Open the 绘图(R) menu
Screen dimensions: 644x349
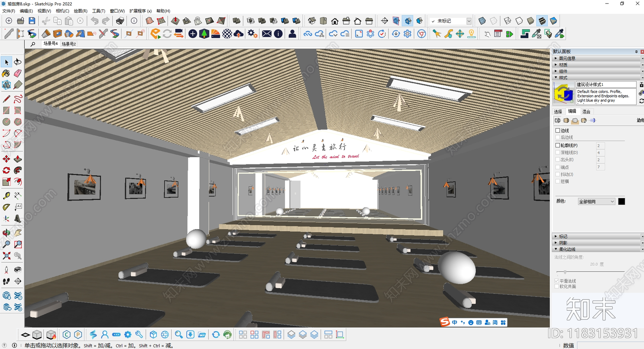(80, 11)
